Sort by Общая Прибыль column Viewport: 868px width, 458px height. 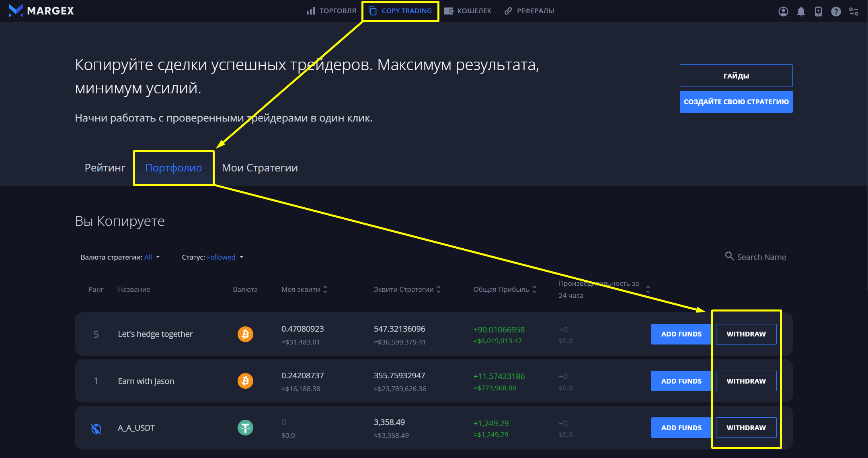pos(534,289)
